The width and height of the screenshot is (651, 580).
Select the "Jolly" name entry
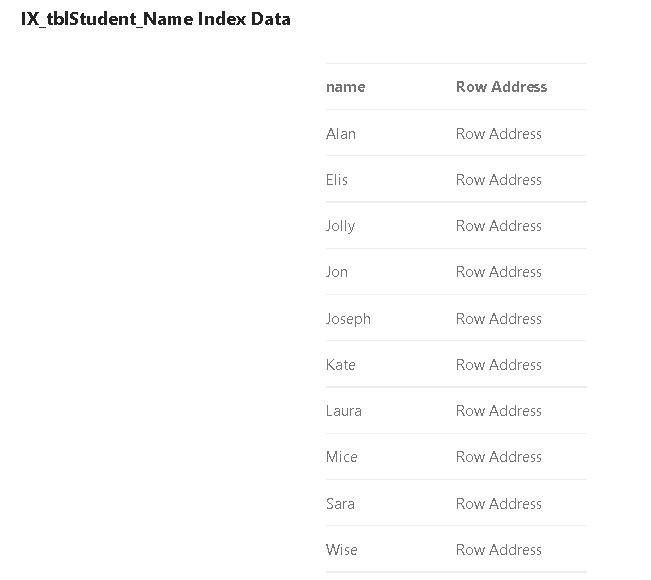(x=340, y=226)
